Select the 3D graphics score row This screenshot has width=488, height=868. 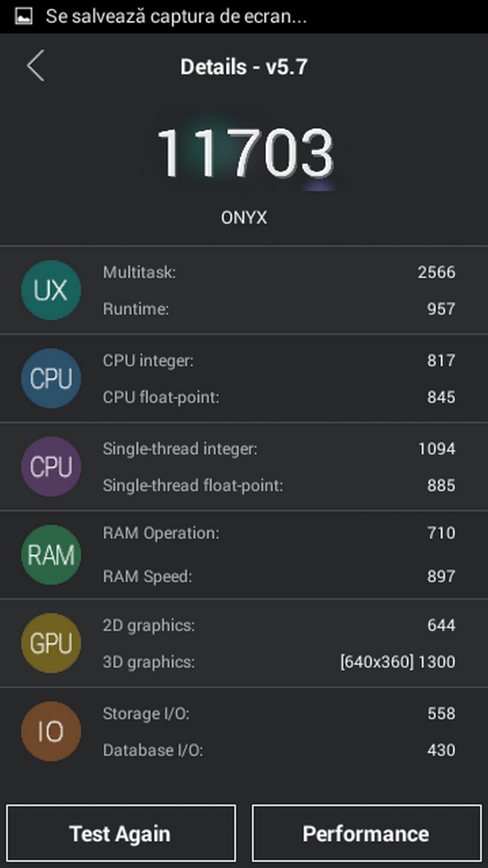pos(279,662)
